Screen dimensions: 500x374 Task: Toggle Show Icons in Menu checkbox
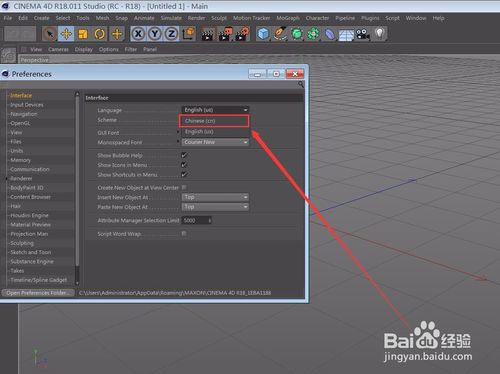(x=184, y=165)
